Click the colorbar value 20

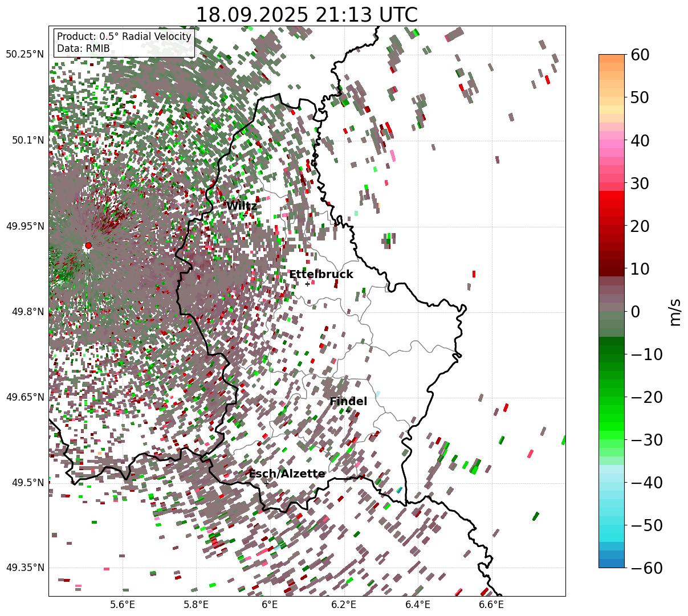639,226
